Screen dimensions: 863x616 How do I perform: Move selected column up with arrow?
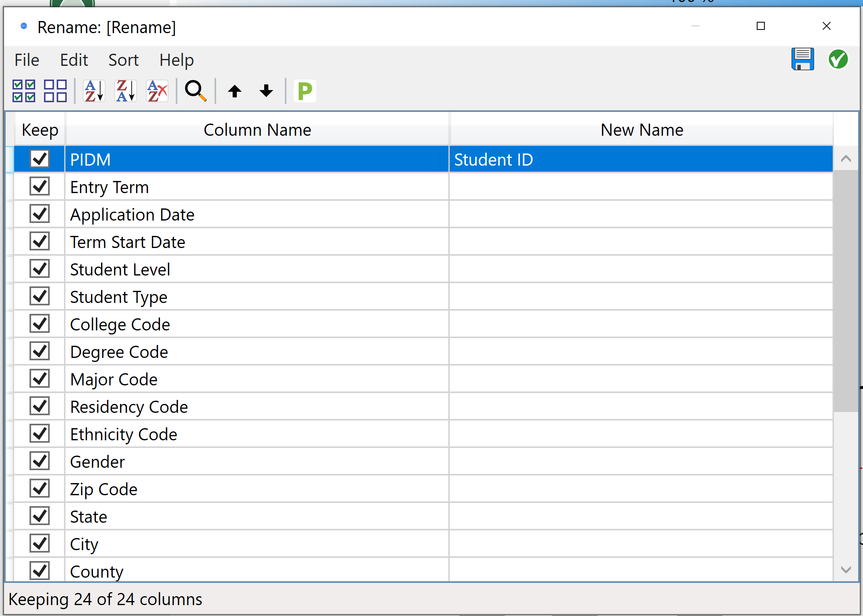tap(234, 91)
